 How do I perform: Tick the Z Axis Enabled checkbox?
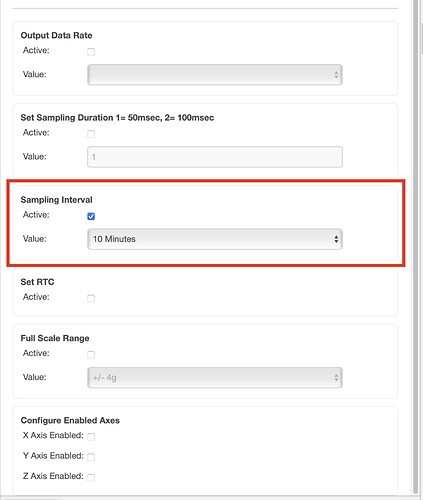(x=91, y=478)
